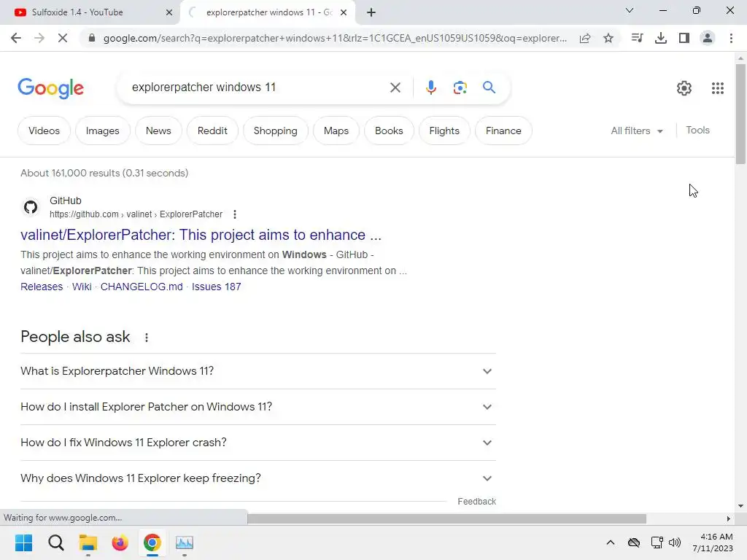Viewport: 747px width, 560px height.
Task: Start voice search with microphone icon
Action: coord(431,87)
